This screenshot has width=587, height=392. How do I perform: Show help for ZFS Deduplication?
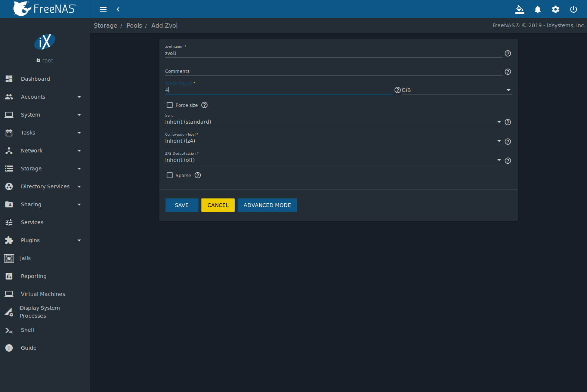pyautogui.click(x=508, y=161)
